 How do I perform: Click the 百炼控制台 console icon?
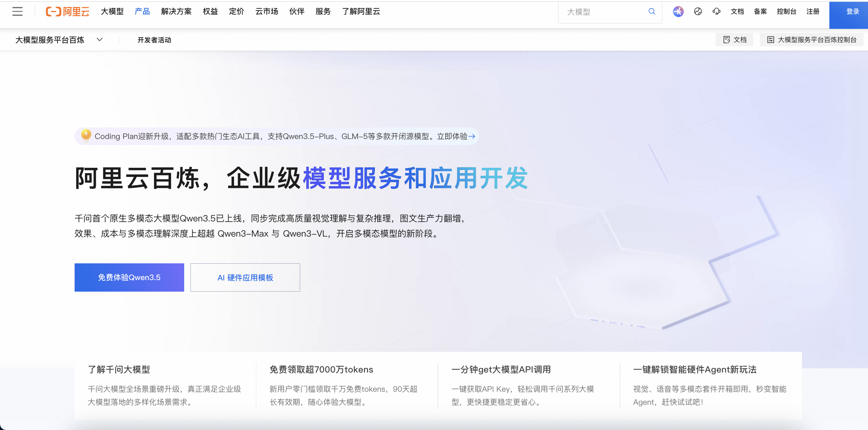pyautogui.click(x=771, y=40)
